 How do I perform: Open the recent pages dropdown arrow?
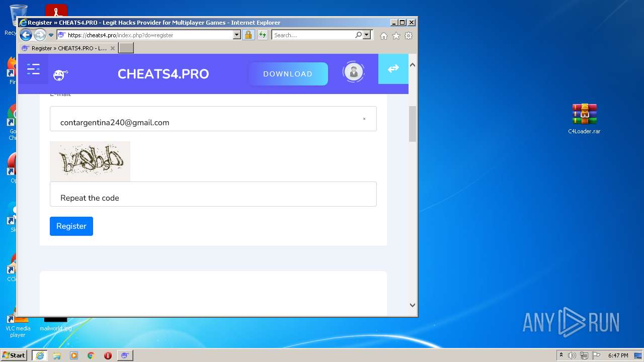click(51, 35)
